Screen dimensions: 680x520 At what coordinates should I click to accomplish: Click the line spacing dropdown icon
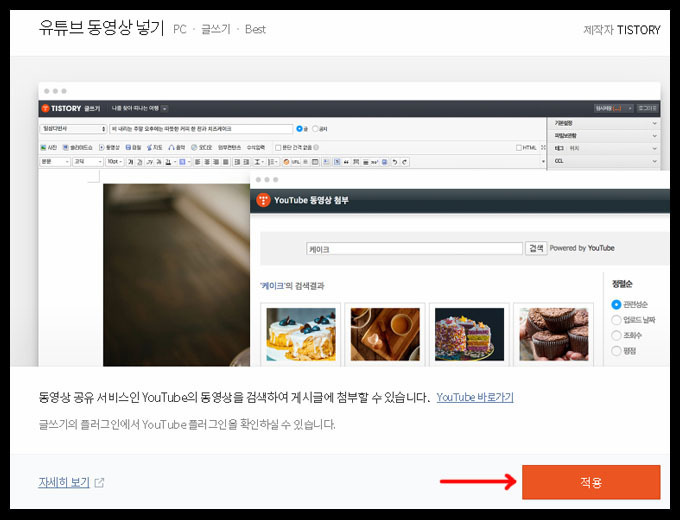coord(261,162)
